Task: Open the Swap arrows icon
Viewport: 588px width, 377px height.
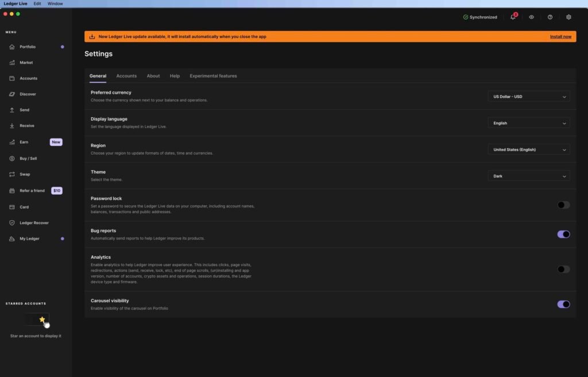Action: coord(12,174)
